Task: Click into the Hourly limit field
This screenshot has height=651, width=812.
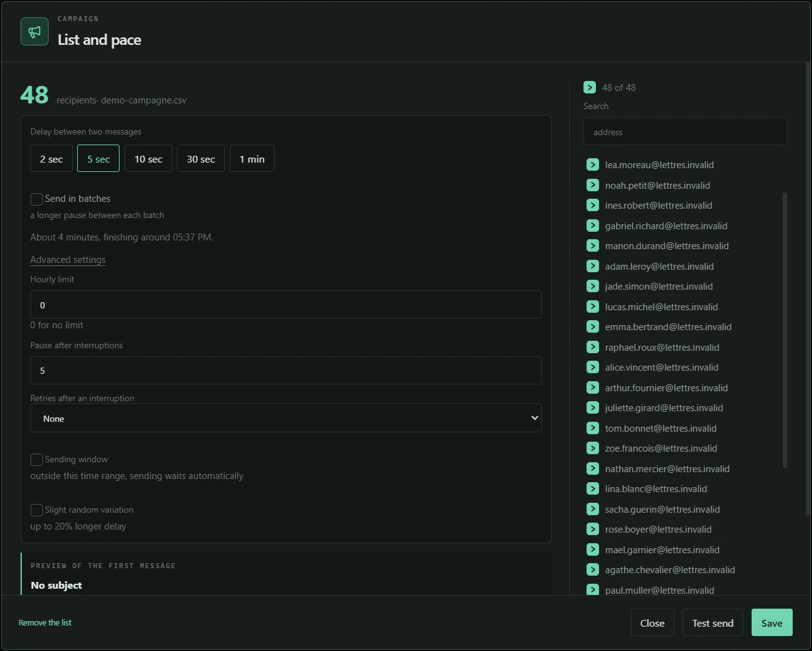Action: (286, 305)
